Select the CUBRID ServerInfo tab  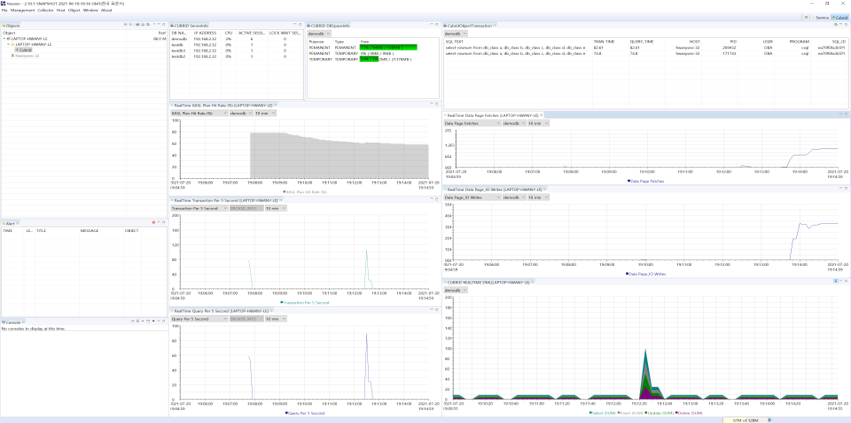189,25
